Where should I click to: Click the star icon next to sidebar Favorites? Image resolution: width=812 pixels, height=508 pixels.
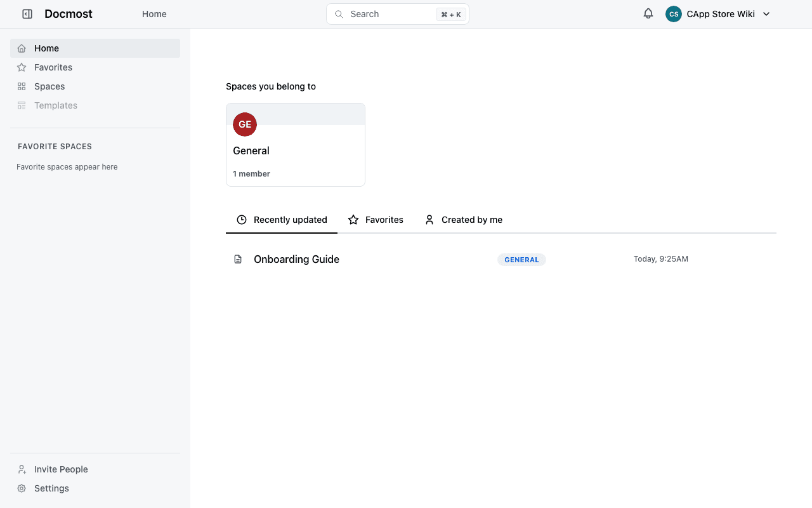click(22, 67)
